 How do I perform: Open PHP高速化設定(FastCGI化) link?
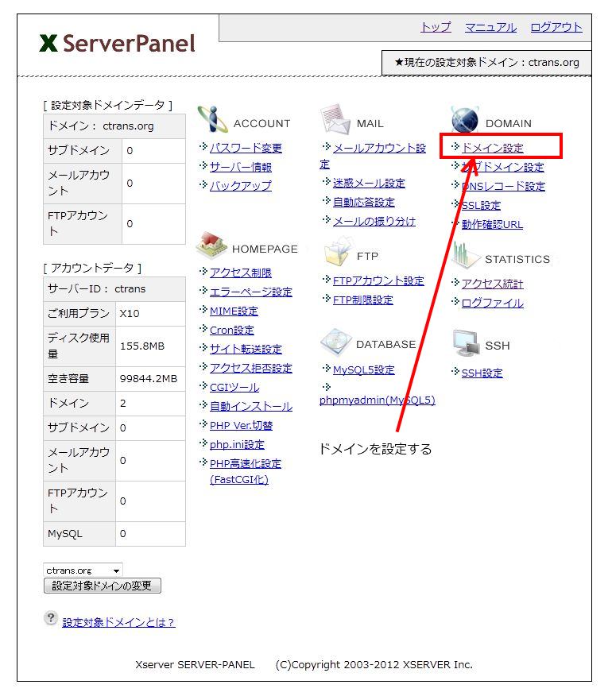246,471
